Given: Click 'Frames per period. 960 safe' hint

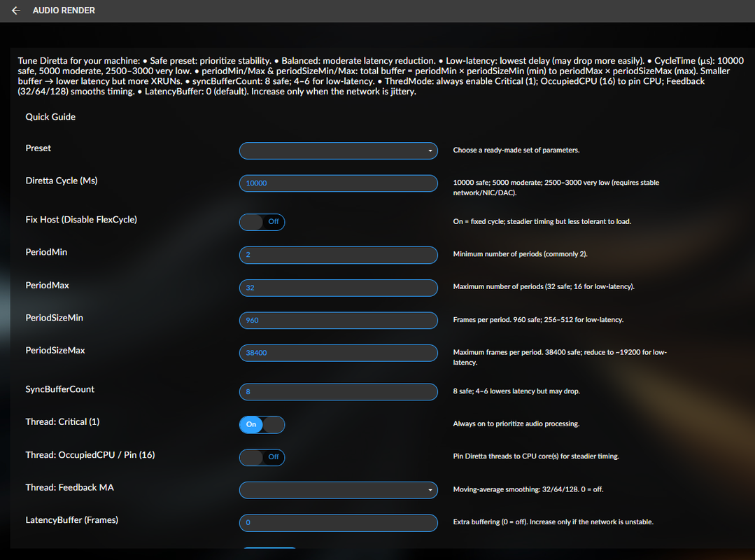Looking at the screenshot, I should pos(538,320).
